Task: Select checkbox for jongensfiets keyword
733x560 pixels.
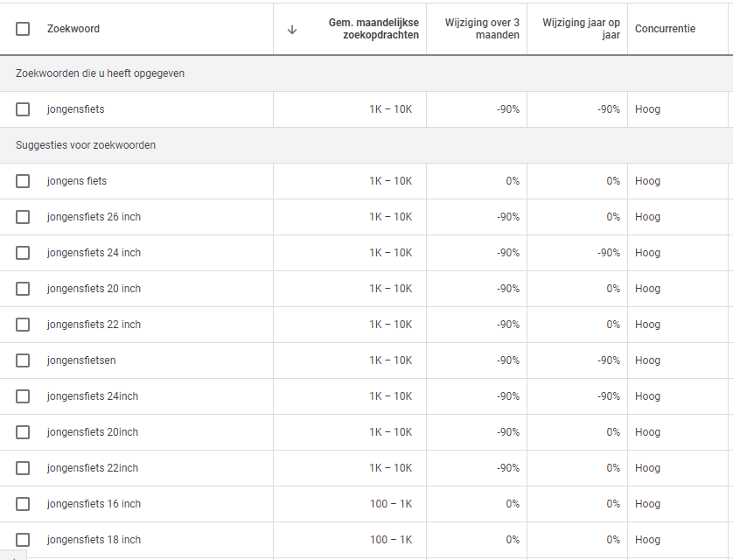Action: tap(23, 109)
